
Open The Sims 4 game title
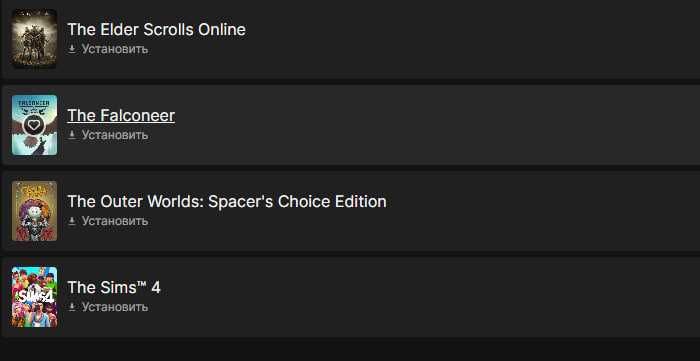tap(114, 287)
